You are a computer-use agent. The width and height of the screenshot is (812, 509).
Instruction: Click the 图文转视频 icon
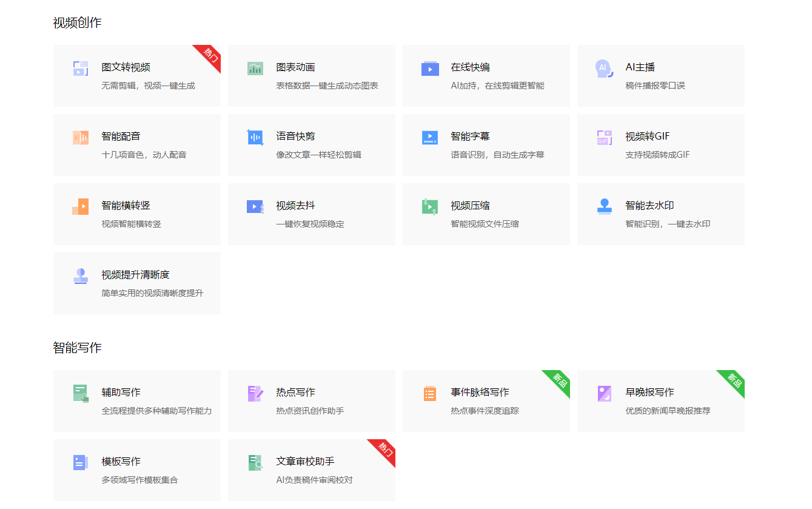point(81,69)
